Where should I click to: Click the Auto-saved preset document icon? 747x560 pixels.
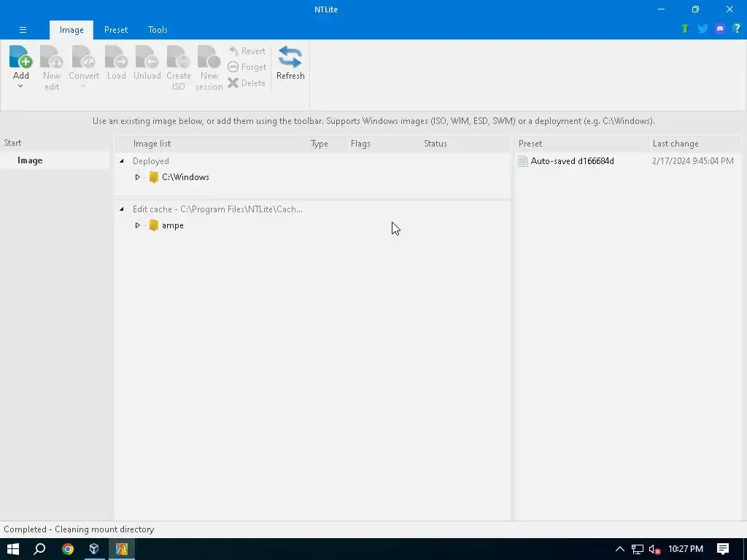click(522, 161)
